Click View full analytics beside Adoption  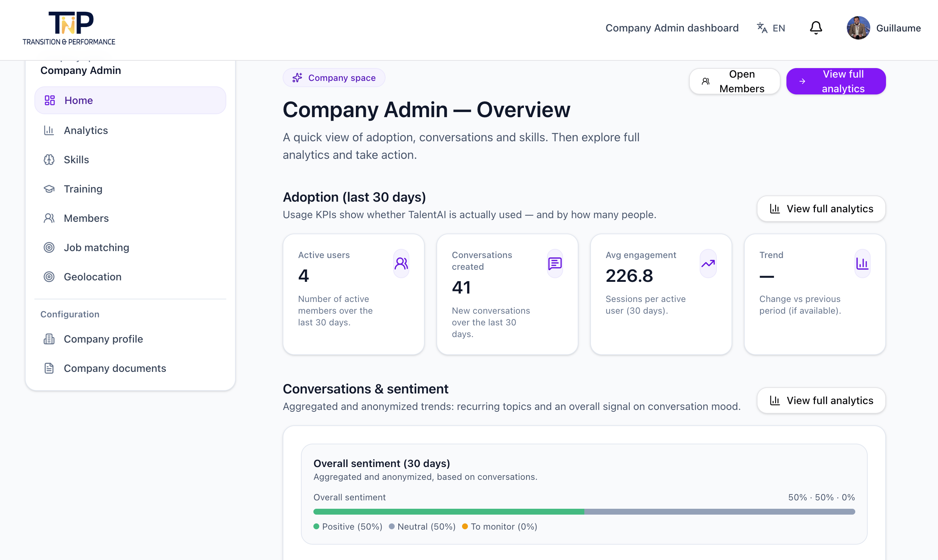821,209
